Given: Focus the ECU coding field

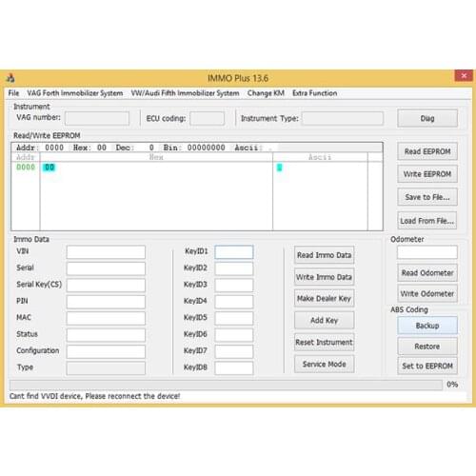Looking at the screenshot, I should [207, 118].
